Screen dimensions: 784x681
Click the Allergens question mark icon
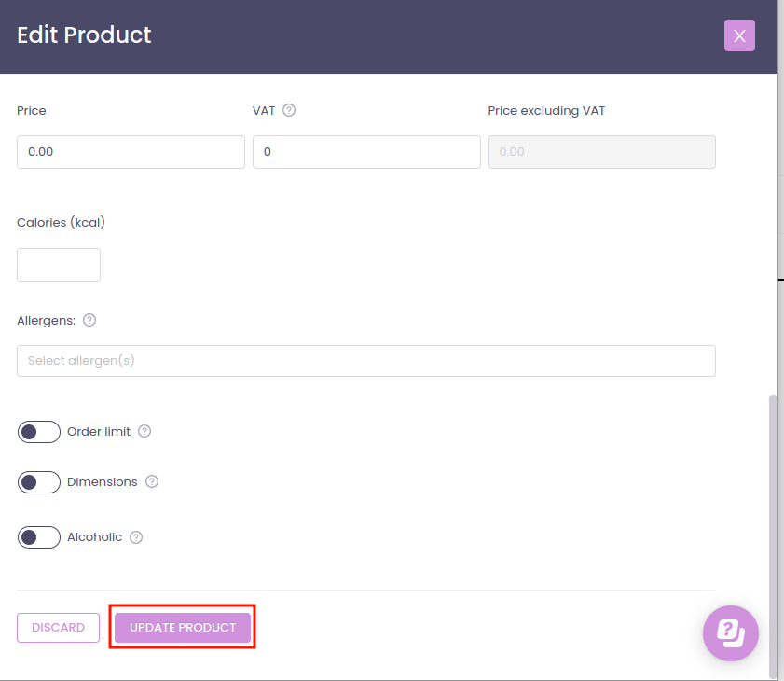(x=89, y=320)
